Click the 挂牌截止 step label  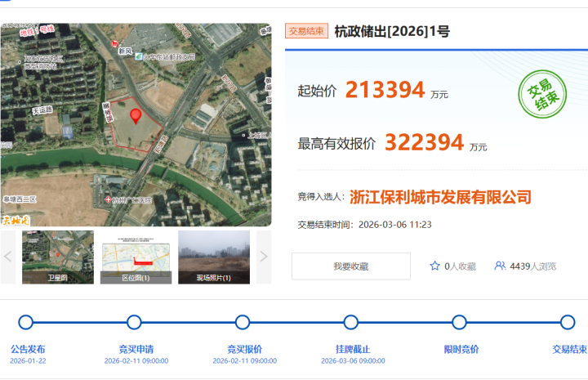pos(353,349)
